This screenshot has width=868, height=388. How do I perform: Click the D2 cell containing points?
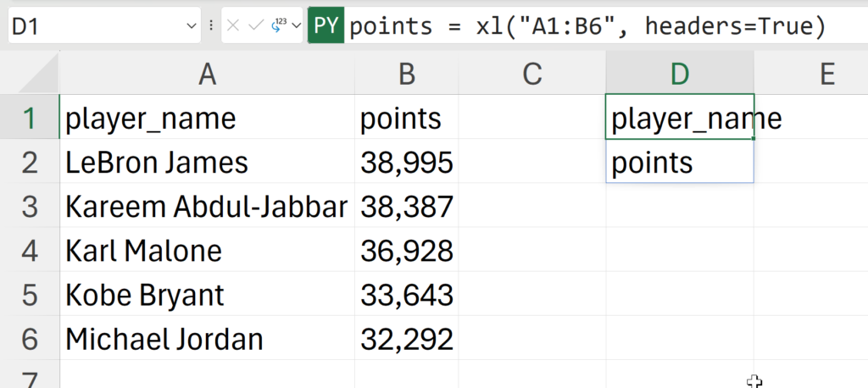click(680, 163)
